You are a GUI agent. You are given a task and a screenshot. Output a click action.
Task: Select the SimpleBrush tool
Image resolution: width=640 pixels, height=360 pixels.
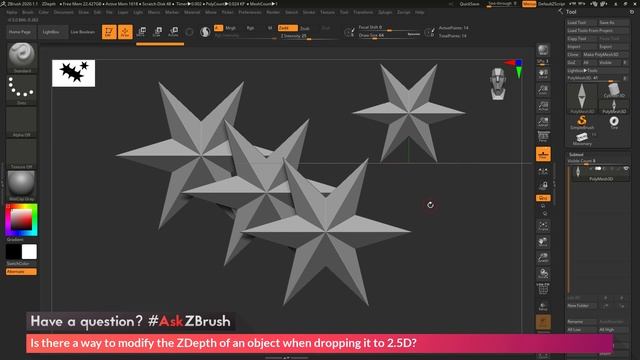point(582,122)
